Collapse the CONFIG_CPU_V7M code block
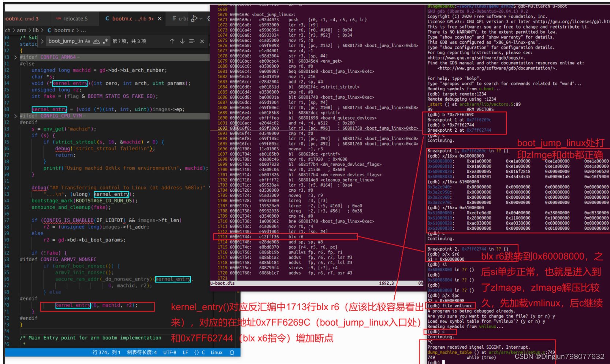The image size is (610, 364). coord(15,116)
